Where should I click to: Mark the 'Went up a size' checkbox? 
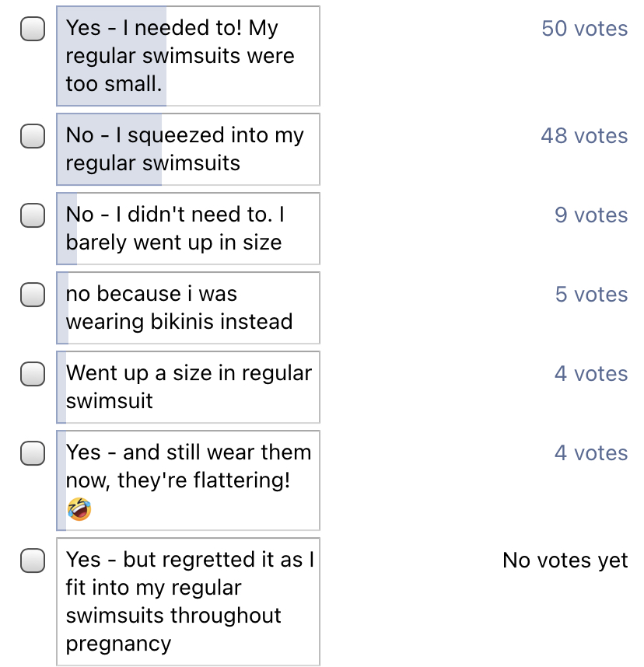coord(33,374)
